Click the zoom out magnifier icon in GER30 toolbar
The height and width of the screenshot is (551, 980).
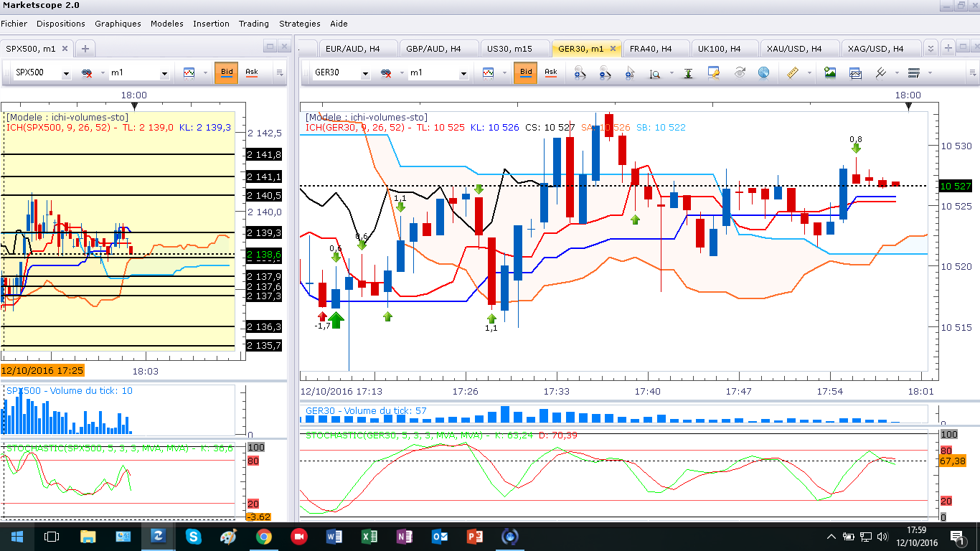click(605, 72)
